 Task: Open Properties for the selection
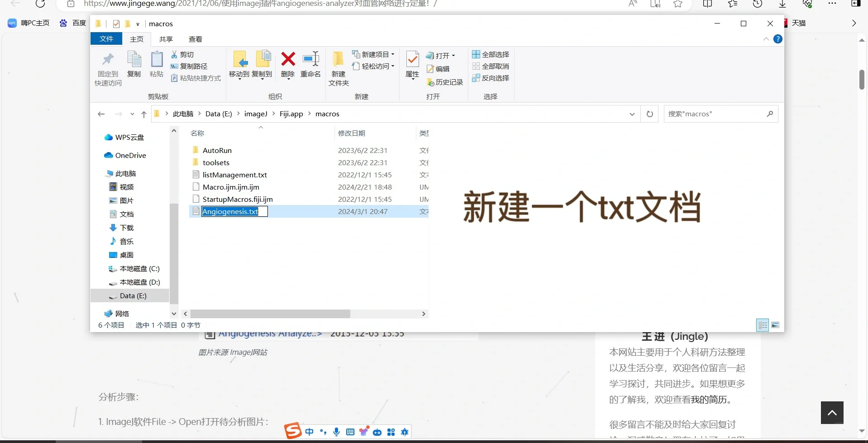[412, 66]
